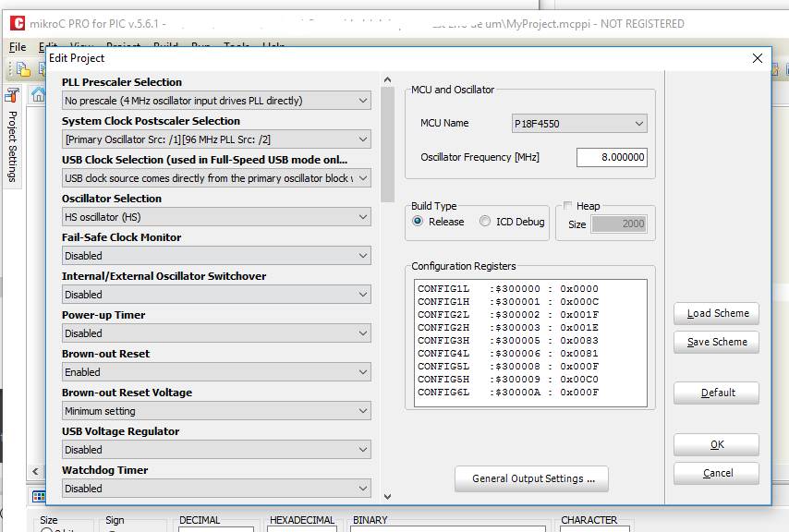Click the CONFIG4L register row

pos(508,354)
